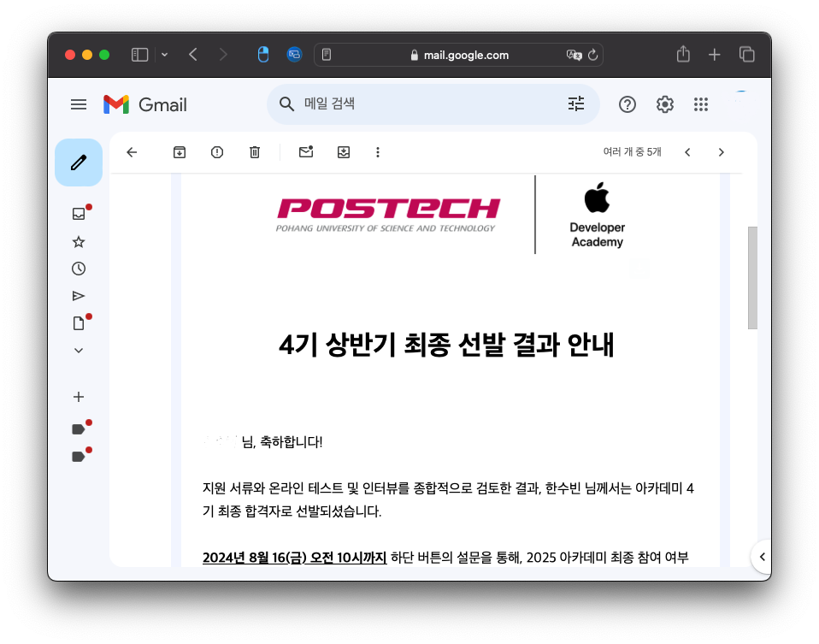
Task: Show the side panel arrow
Action: pyautogui.click(x=762, y=557)
